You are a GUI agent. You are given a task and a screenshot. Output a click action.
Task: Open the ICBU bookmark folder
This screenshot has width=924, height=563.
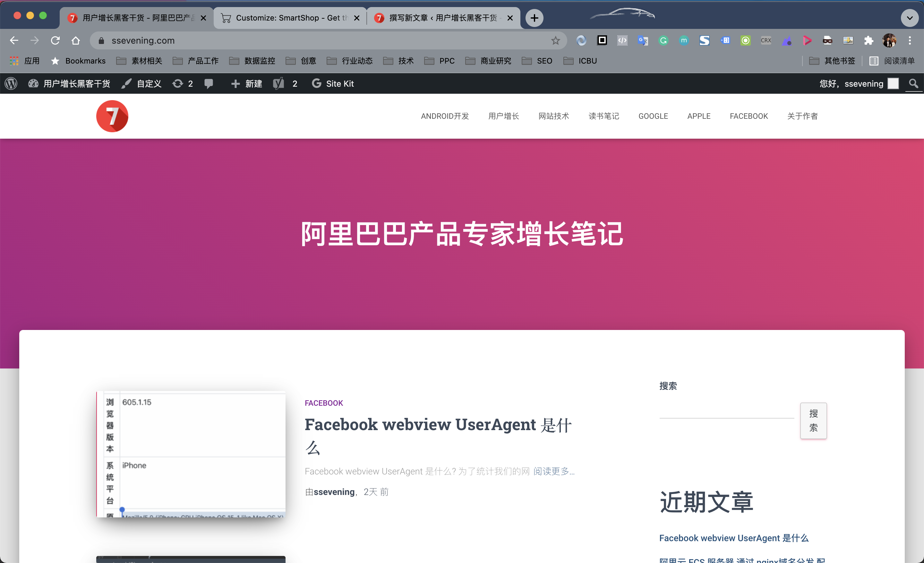[580, 61]
